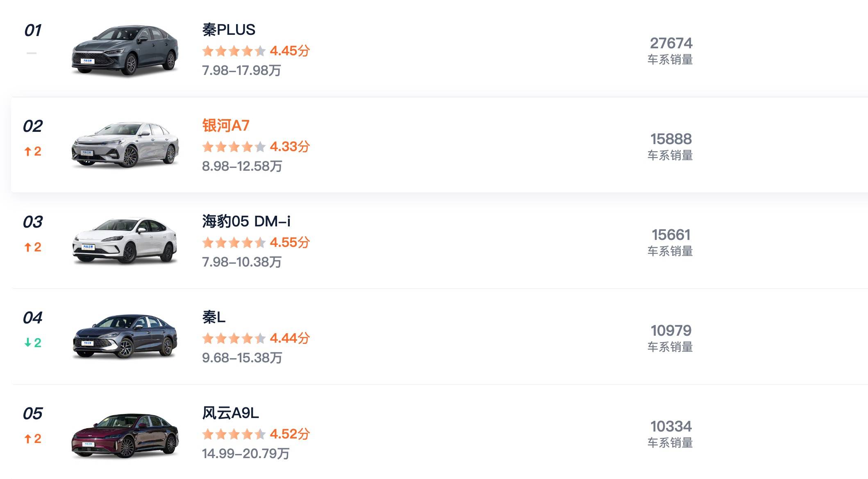Open the 秦PLUS car thumbnail
Viewport: 868px width, 479px height.
tap(125, 50)
